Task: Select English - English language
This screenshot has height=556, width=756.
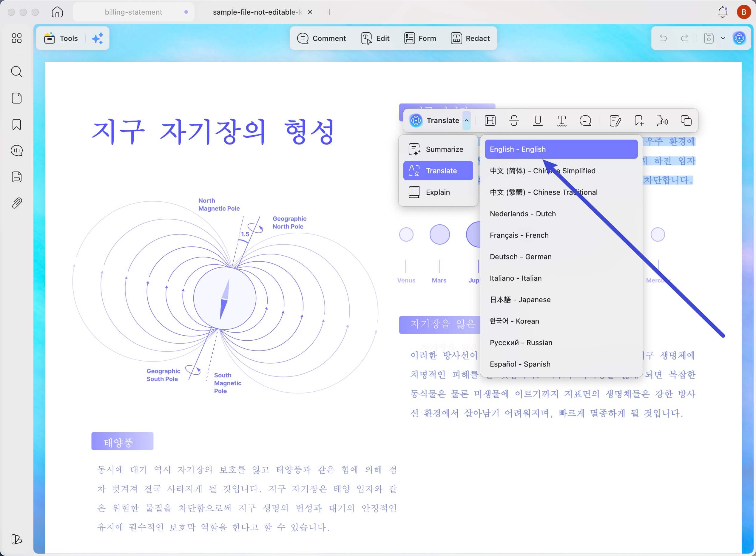Action: [x=561, y=149]
